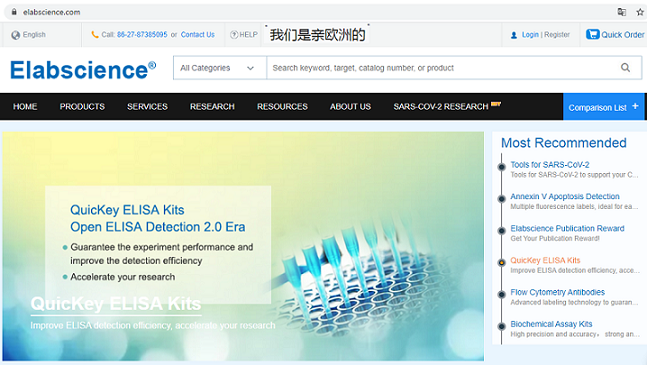Click the search magnifier icon
The width and height of the screenshot is (647, 365).
625,68
